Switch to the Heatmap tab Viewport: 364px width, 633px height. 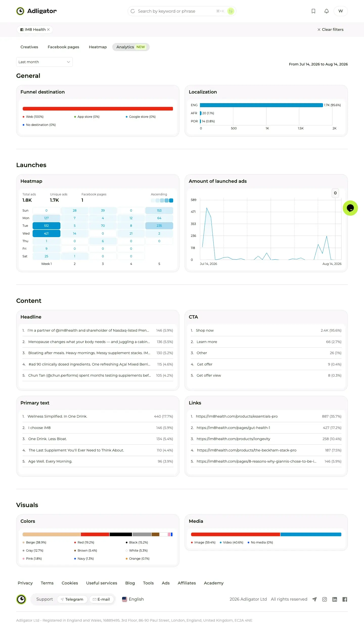98,47
